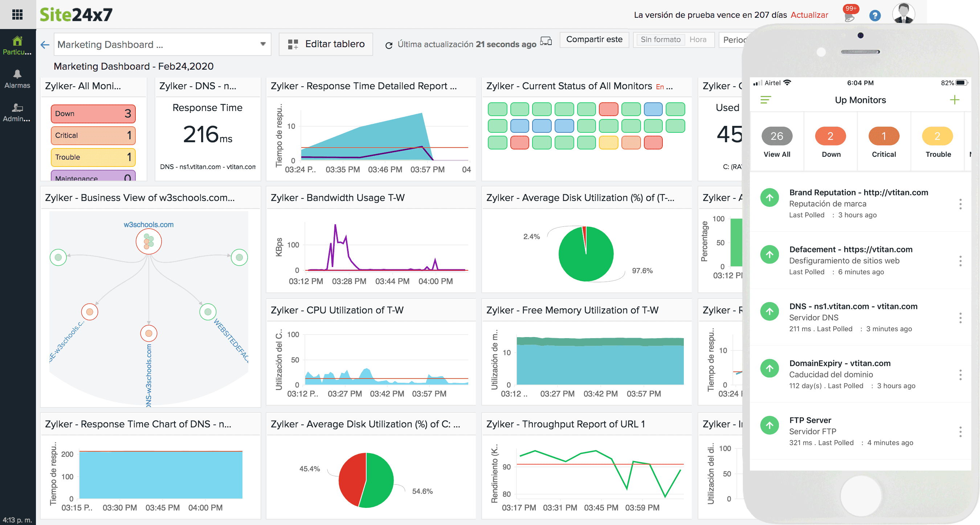Click the 4:13 p. m. clock in sidebar
The height and width of the screenshot is (525, 980).
click(17, 520)
